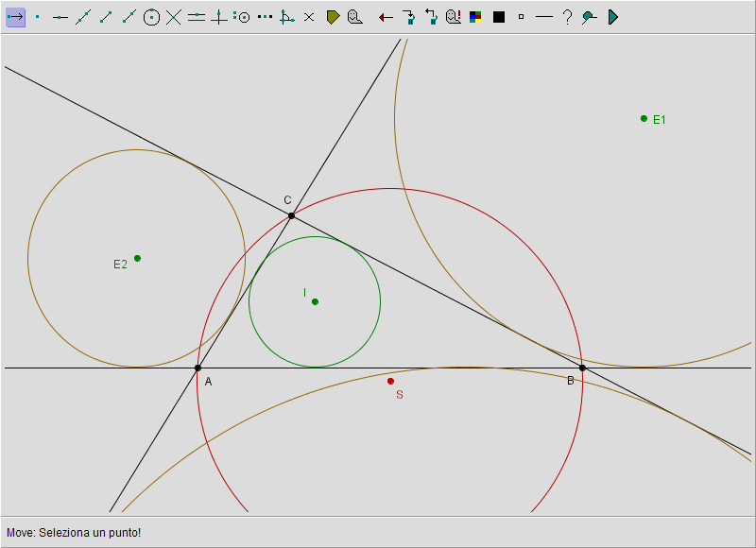Open the multicolor palette grid
Viewport: 756px width, 548px height.
475,17
